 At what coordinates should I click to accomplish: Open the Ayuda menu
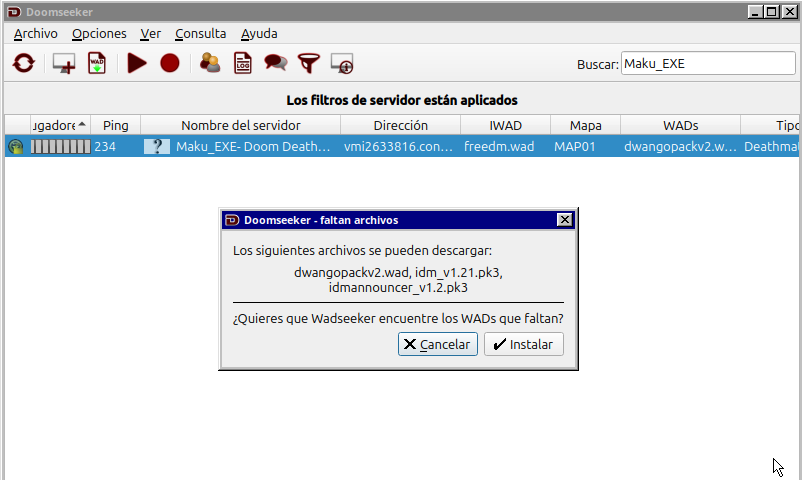click(x=259, y=34)
